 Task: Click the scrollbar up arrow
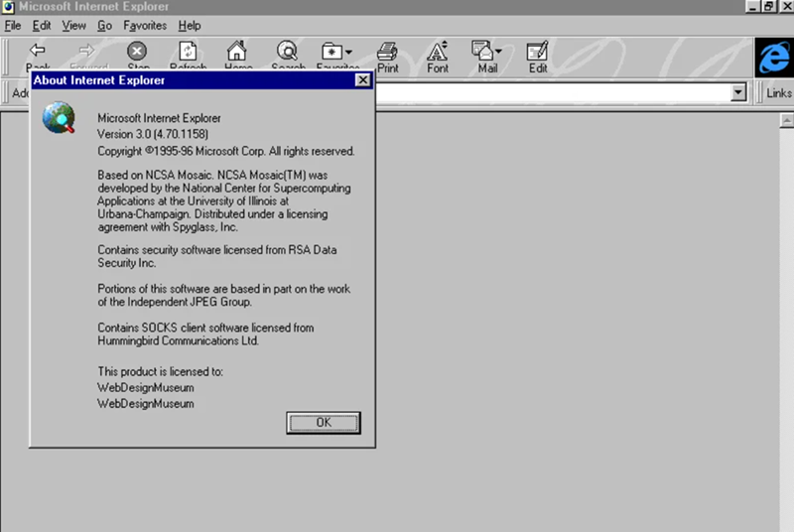(x=786, y=120)
